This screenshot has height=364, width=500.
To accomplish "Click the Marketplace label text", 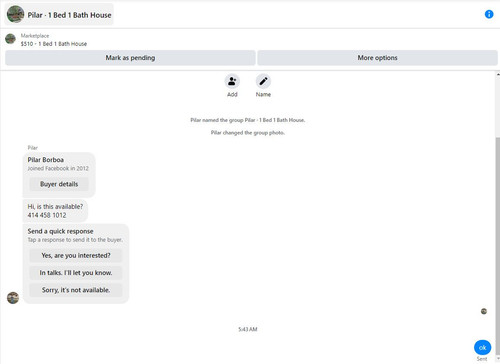I will click(35, 36).
